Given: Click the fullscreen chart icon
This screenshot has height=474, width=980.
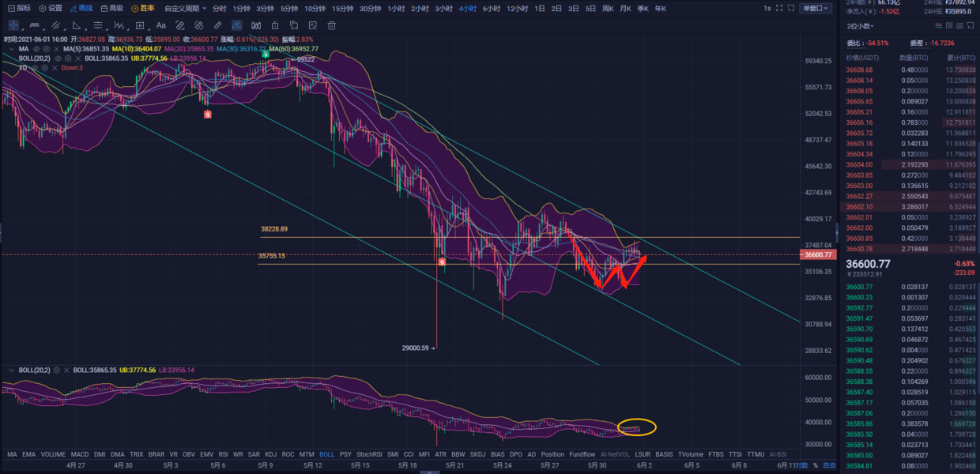Looking at the screenshot, I should [x=779, y=8].
